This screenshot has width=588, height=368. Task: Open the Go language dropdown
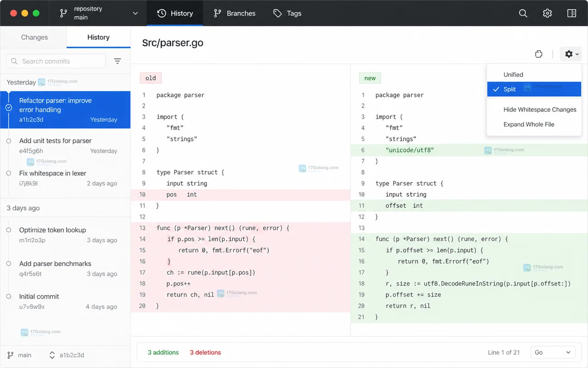click(553, 352)
